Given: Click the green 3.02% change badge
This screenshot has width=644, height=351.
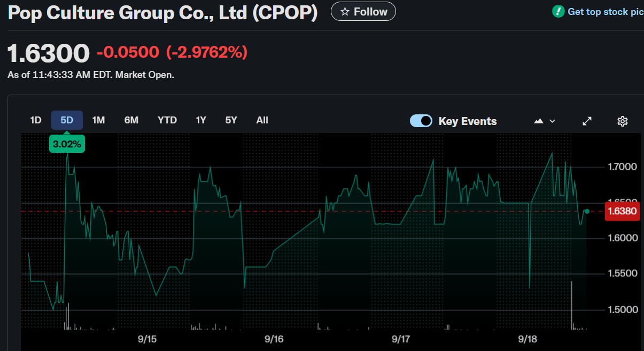Looking at the screenshot, I should click(67, 144).
